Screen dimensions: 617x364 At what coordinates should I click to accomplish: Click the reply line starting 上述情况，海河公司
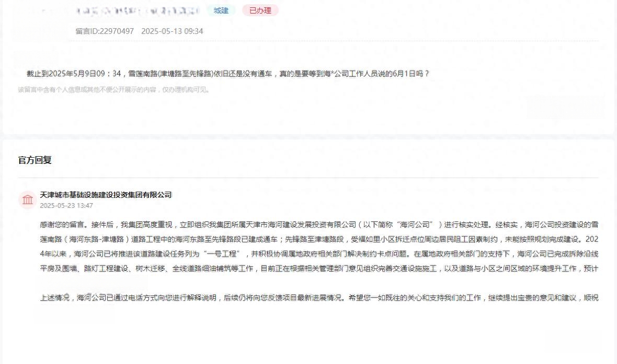pos(319,298)
